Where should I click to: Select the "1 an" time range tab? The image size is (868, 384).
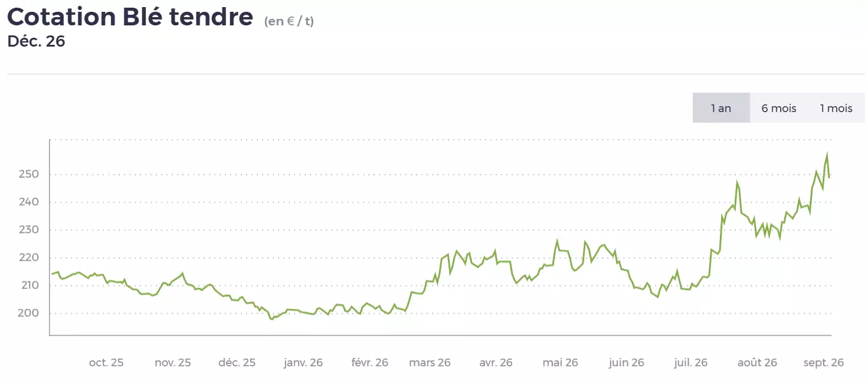[x=721, y=108]
